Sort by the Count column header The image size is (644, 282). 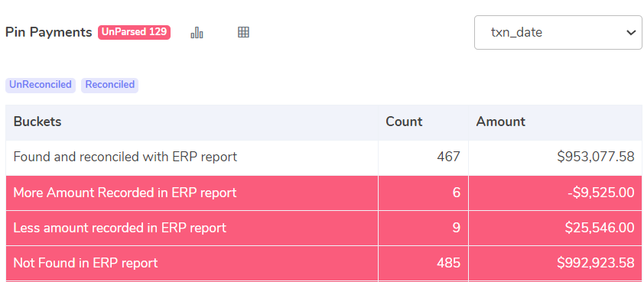(x=404, y=122)
